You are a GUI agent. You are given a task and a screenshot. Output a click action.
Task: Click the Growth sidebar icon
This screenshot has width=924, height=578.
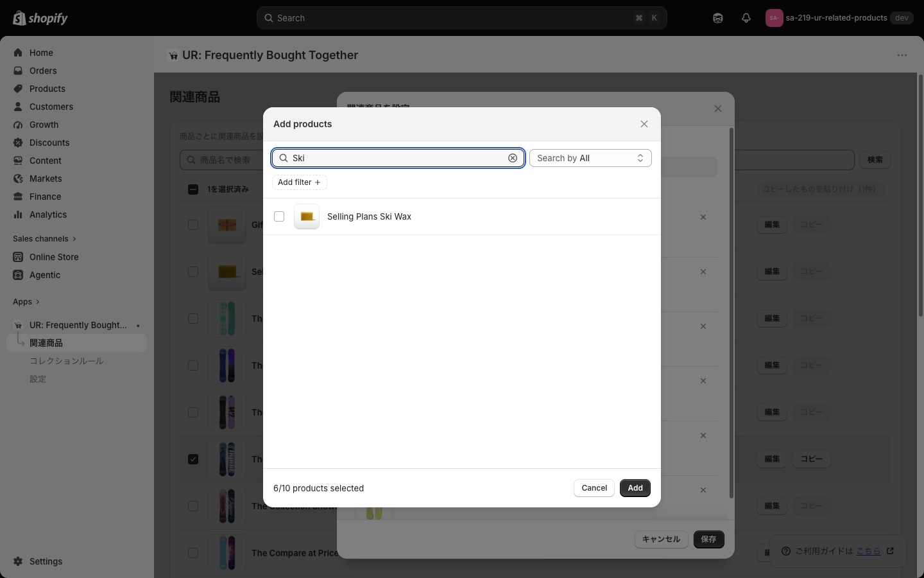(x=18, y=125)
